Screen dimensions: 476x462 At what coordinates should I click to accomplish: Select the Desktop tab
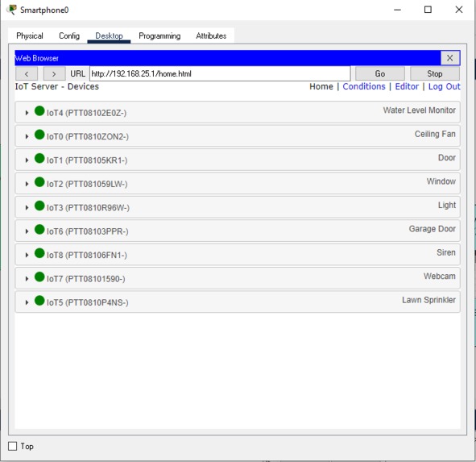point(109,35)
